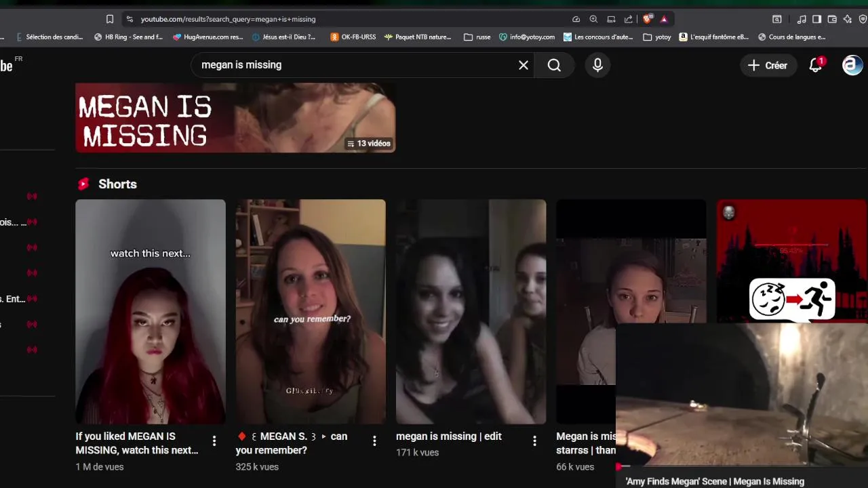Open the 'can you remember?' short thumbnail
The width and height of the screenshot is (868, 488).
(311, 312)
